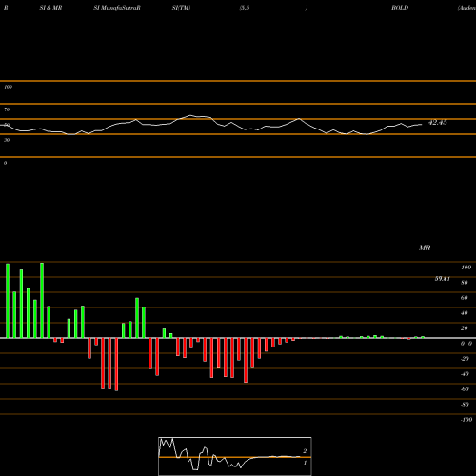Select the MR panel title label
This screenshot has height=476, width=476.
pos(425,248)
